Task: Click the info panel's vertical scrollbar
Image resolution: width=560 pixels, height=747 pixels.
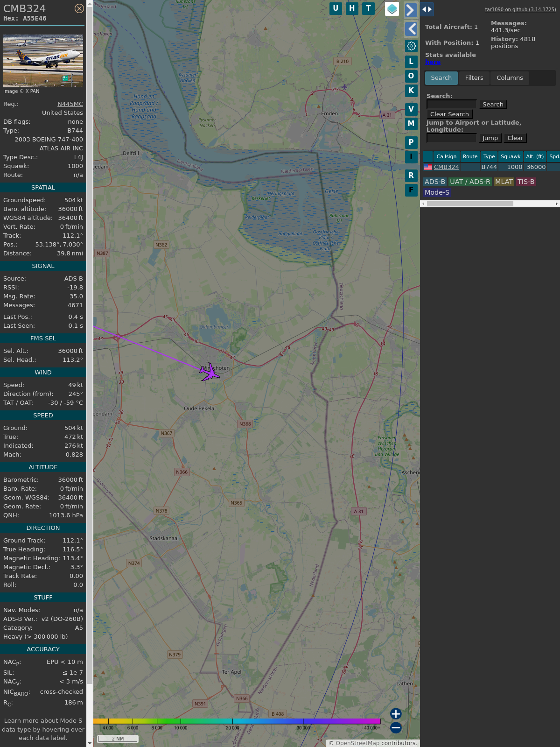Action: pos(90,345)
